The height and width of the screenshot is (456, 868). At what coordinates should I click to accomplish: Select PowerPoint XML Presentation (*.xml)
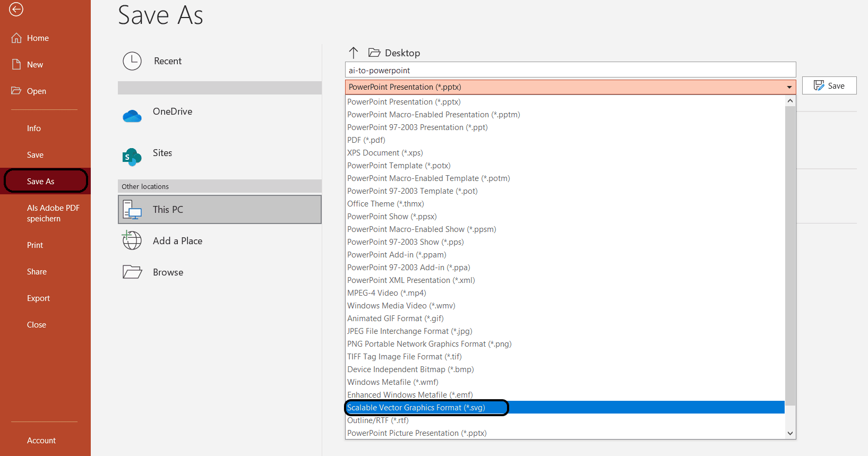tap(565, 280)
